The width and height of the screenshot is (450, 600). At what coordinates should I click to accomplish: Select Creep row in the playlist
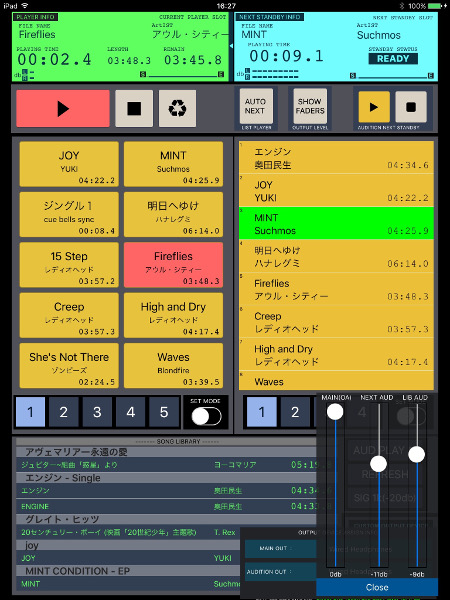point(336,322)
